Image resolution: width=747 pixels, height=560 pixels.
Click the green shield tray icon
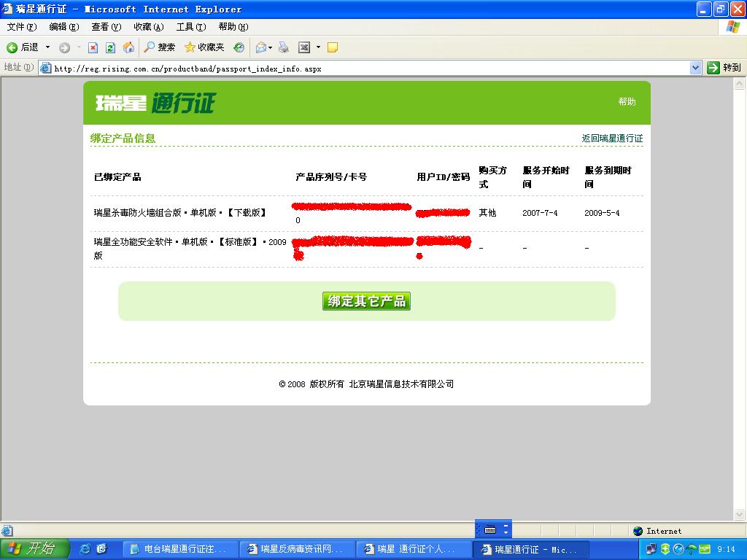(x=665, y=549)
